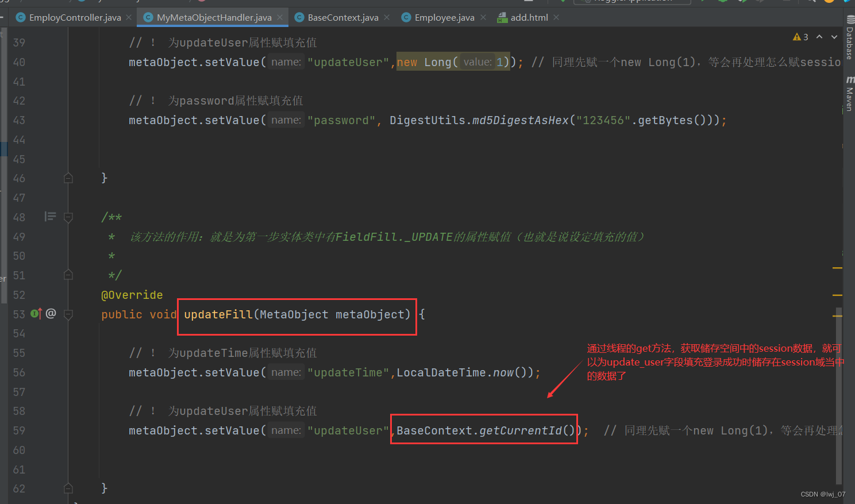The width and height of the screenshot is (855, 504).
Task: Click LocalDateTime on line 56
Action: pos(441,372)
